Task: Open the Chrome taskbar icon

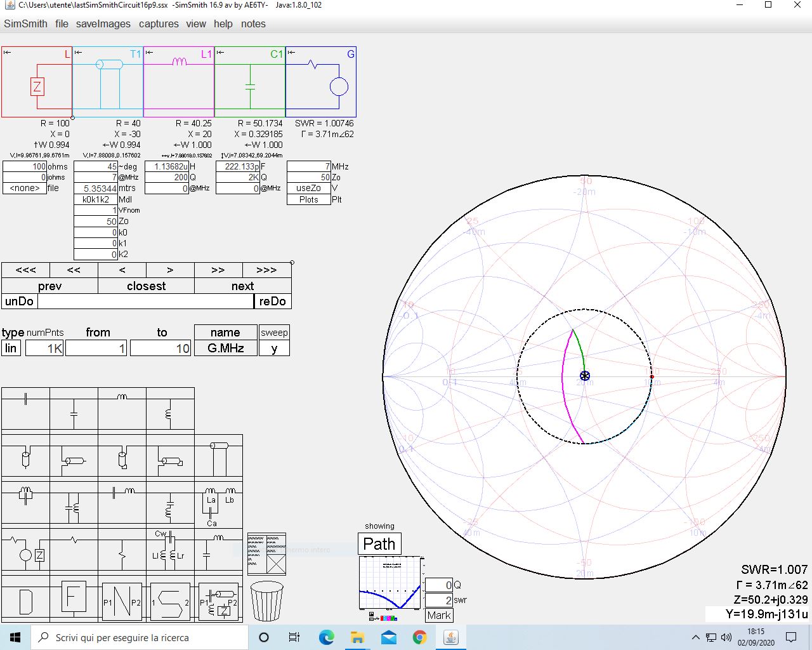Action: [x=419, y=637]
